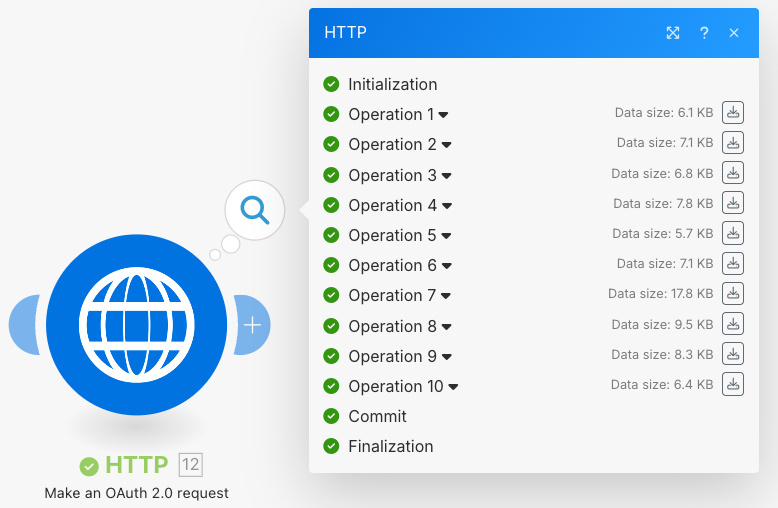Expand the Operation 1 dropdown arrow

(x=444, y=115)
